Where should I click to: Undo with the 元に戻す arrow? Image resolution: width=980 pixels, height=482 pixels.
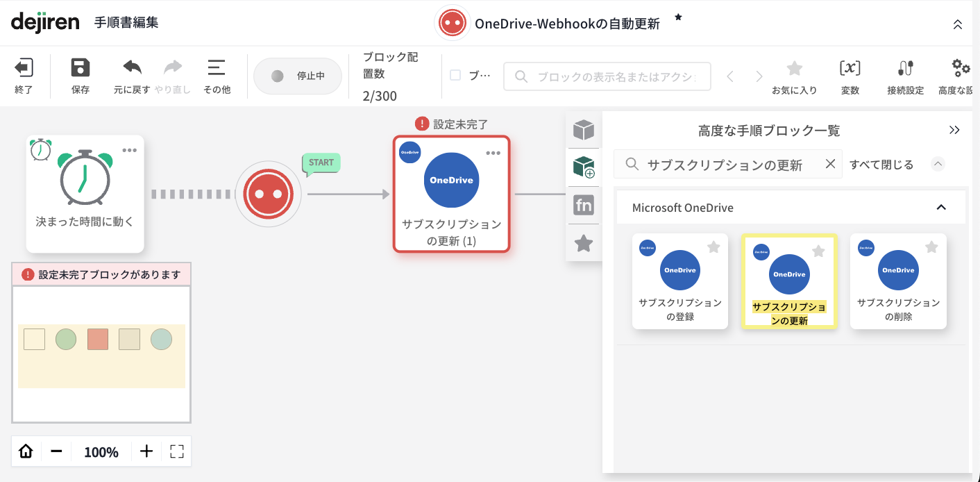pyautogui.click(x=132, y=67)
